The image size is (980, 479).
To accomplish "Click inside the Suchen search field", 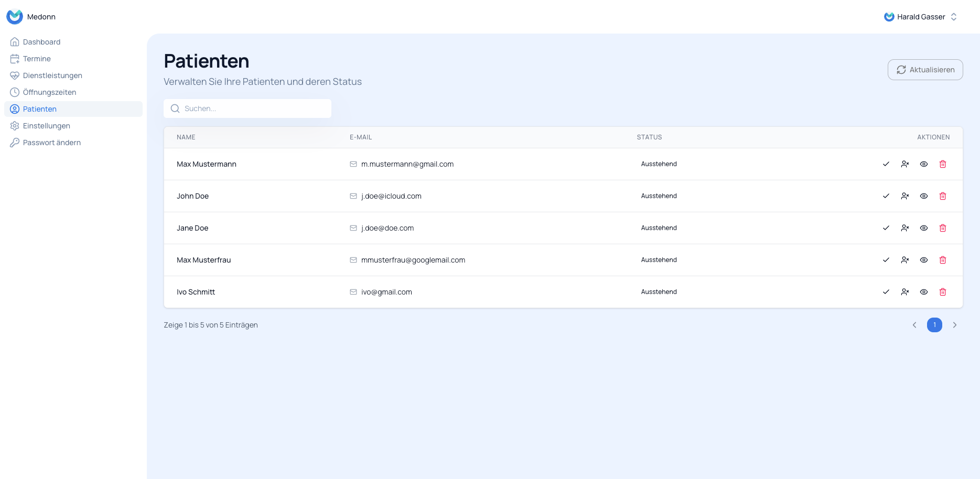I will pyautogui.click(x=246, y=108).
